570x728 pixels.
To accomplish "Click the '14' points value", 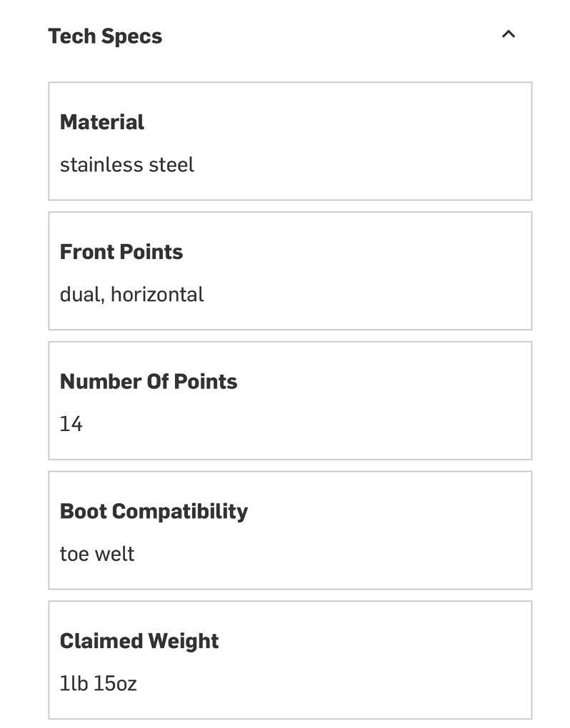I will click(x=71, y=424).
